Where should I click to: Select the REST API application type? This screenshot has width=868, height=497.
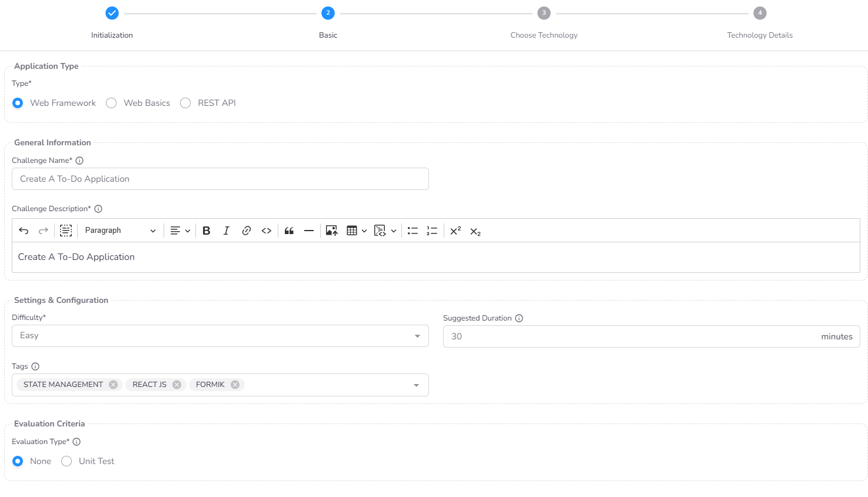coord(185,103)
